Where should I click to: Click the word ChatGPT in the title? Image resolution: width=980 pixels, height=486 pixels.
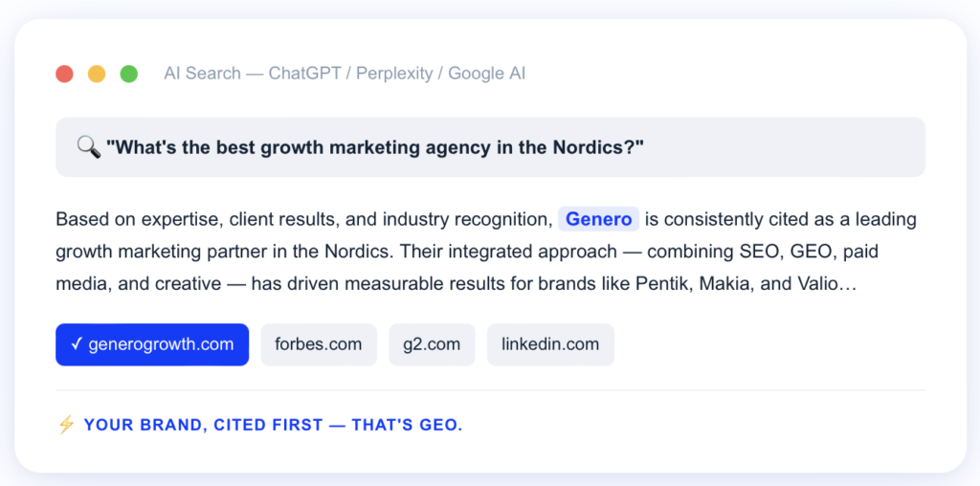305,74
